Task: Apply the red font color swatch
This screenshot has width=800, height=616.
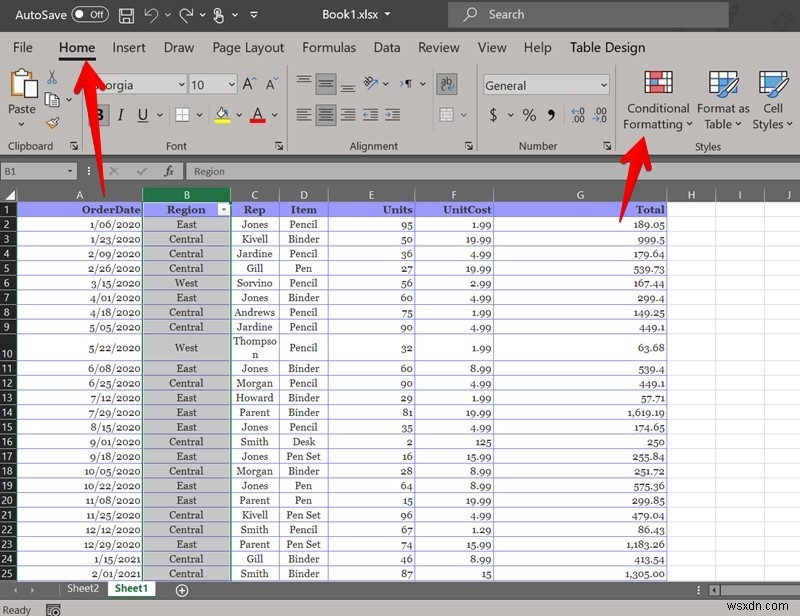Action: (x=257, y=116)
